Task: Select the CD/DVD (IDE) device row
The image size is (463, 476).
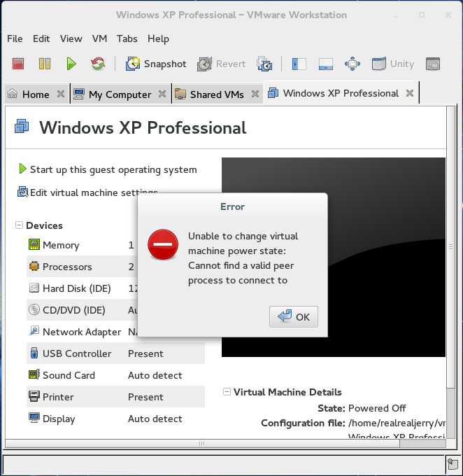Action: (82, 310)
